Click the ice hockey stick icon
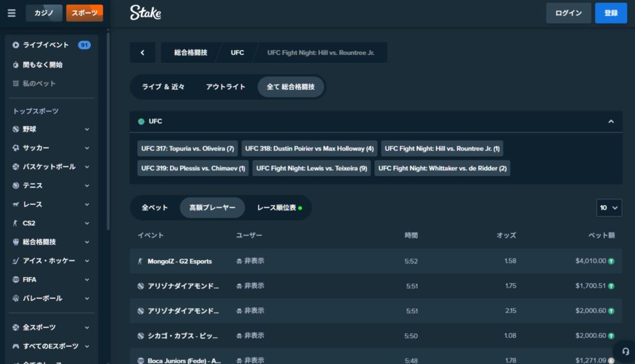The width and height of the screenshot is (635, 364). 16,260
